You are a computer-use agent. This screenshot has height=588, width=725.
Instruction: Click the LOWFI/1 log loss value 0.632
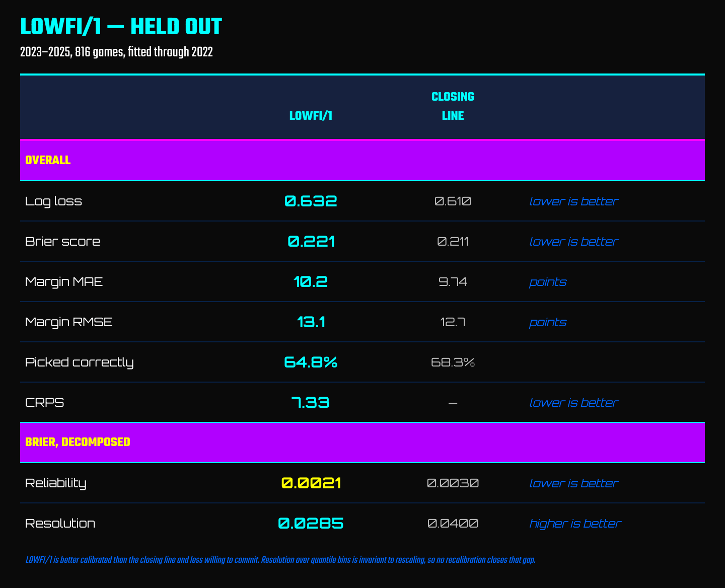click(x=311, y=201)
